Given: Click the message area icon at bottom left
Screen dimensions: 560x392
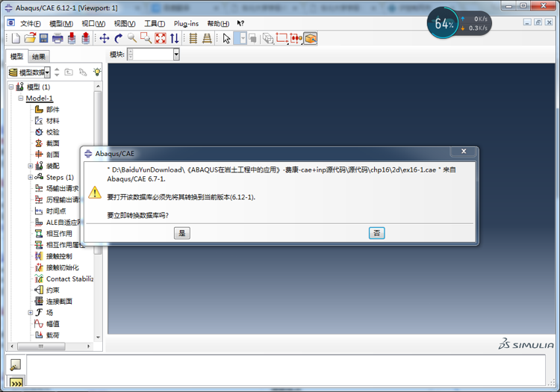Looking at the screenshot, I should pos(16,364).
